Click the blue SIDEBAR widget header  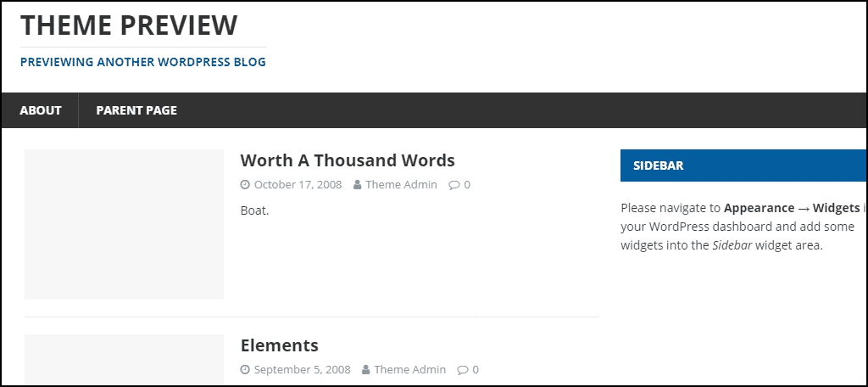click(743, 165)
